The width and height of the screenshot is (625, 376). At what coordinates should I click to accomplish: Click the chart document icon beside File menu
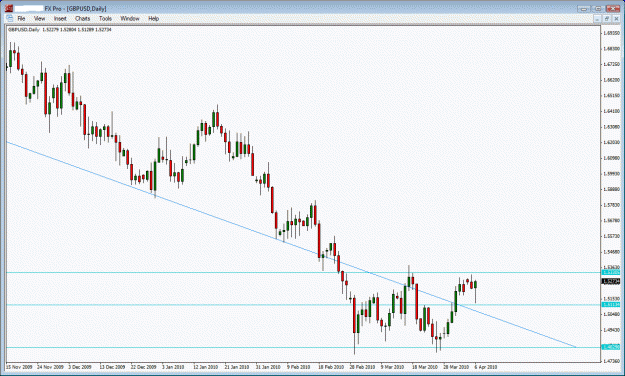[9, 18]
